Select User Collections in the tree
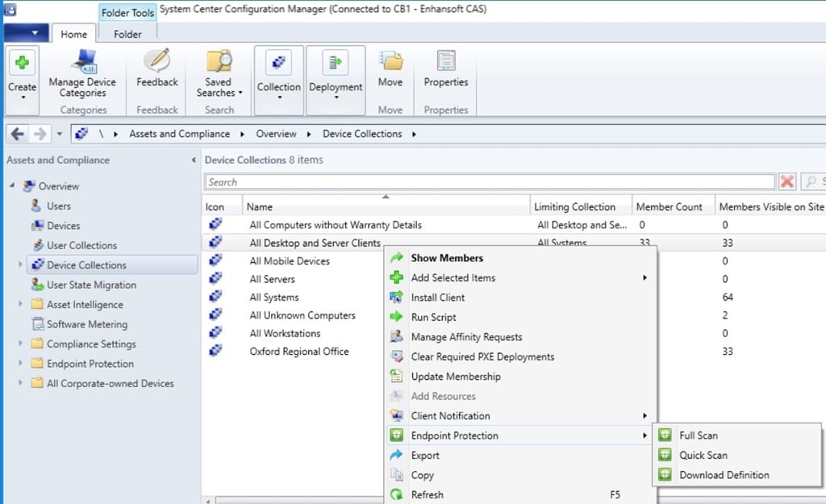Viewport: 826px width, 504px height. click(81, 245)
